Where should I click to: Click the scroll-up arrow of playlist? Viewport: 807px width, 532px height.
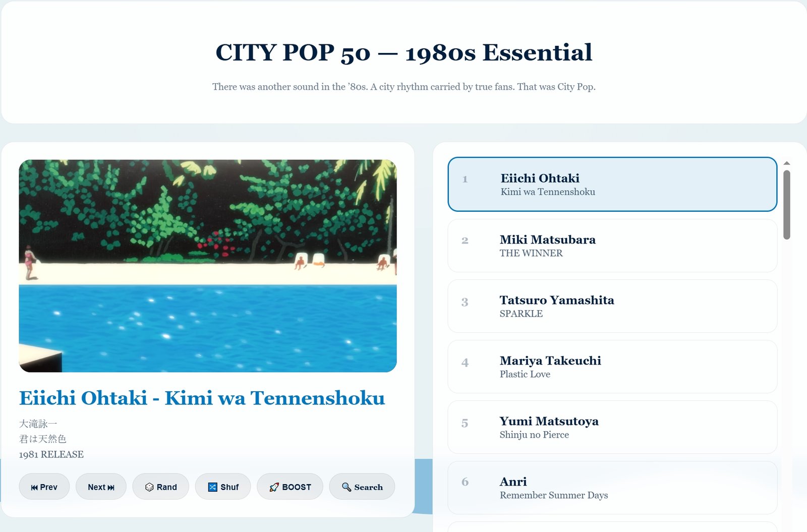(x=786, y=163)
